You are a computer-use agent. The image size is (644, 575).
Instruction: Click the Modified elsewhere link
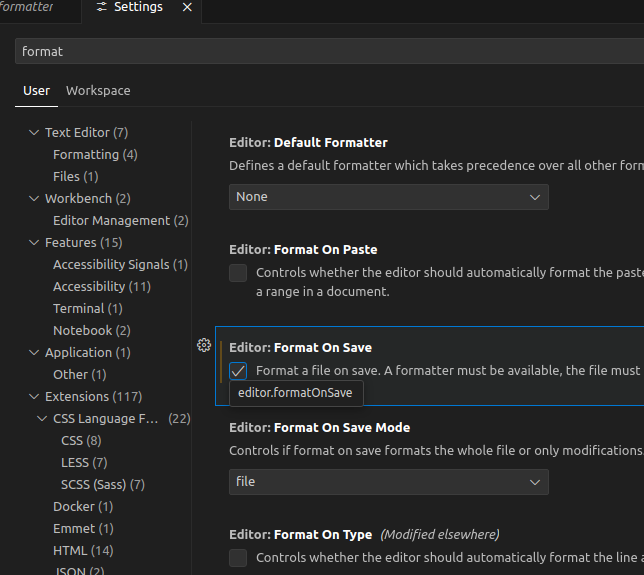440,535
